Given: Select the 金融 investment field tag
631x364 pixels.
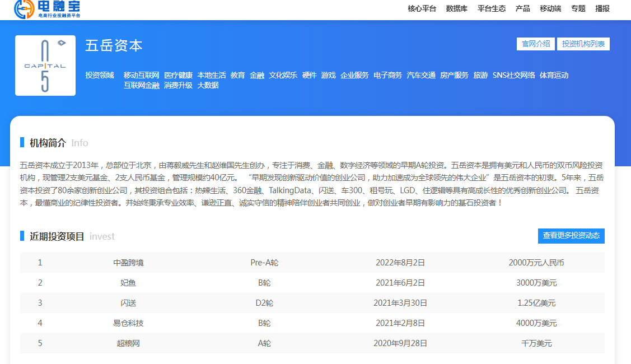Looking at the screenshot, I should 257,75.
